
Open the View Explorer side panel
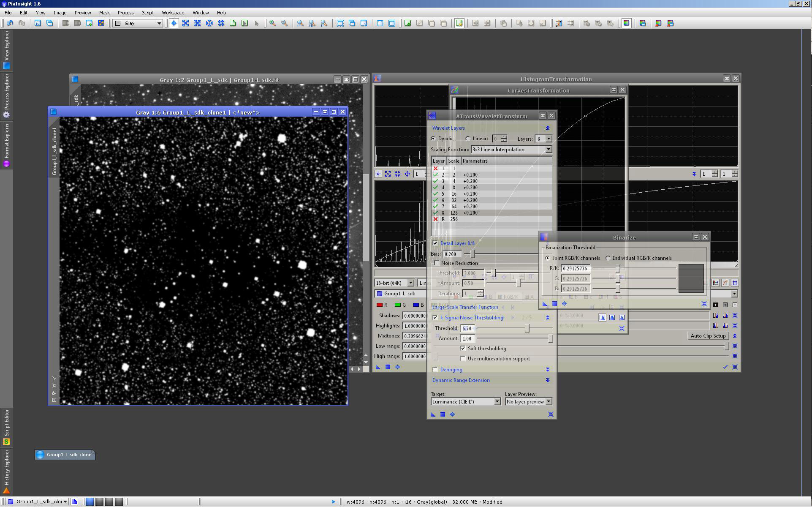coord(6,50)
